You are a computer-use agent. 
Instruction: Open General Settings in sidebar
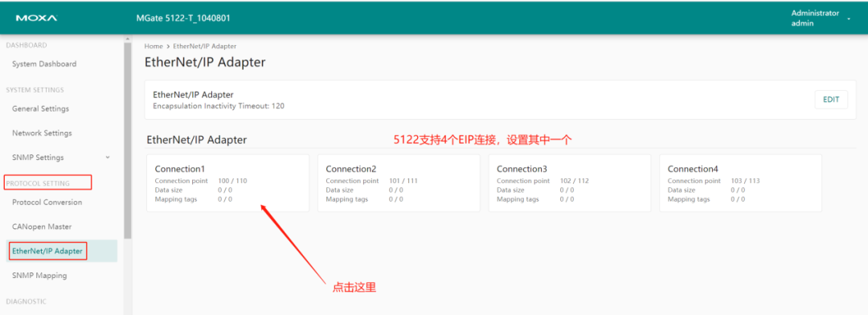tap(40, 109)
